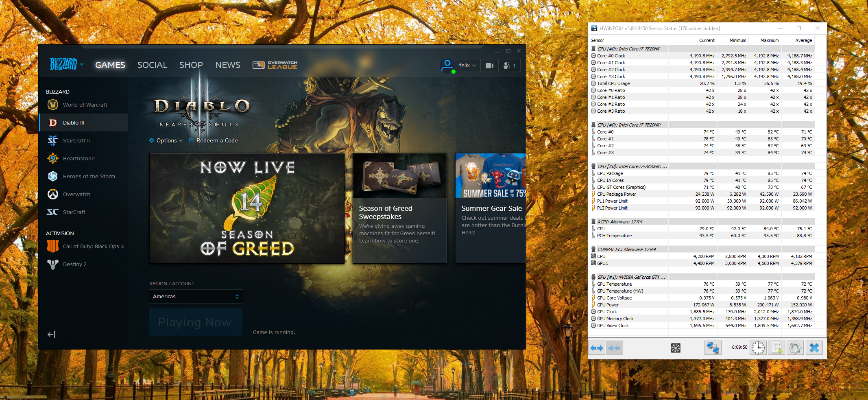The image size is (868, 400).
Task: Click the Playing Now button
Action: pos(196,322)
